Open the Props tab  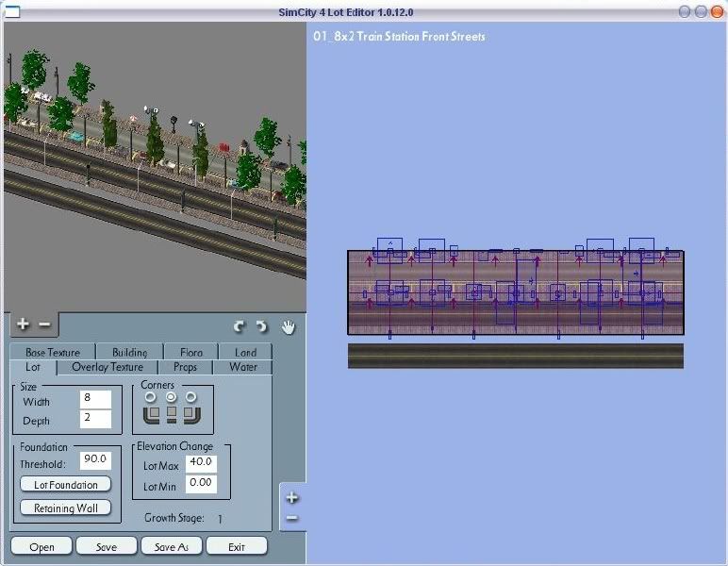click(x=185, y=367)
